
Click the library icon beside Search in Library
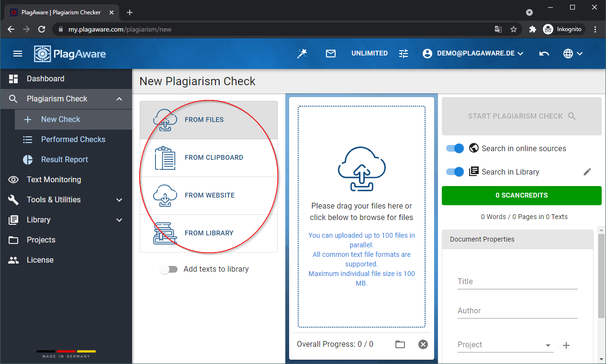coord(474,171)
